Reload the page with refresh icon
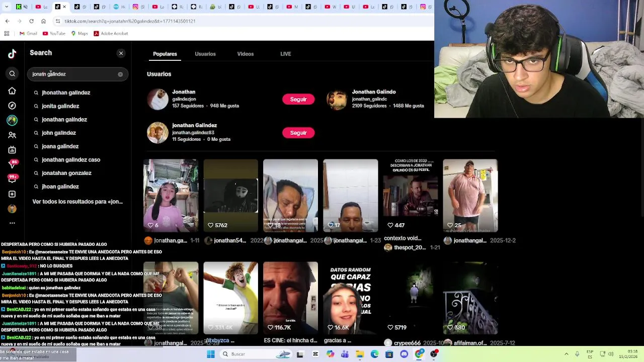Image resolution: width=644 pixels, height=362 pixels. [x=31, y=21]
